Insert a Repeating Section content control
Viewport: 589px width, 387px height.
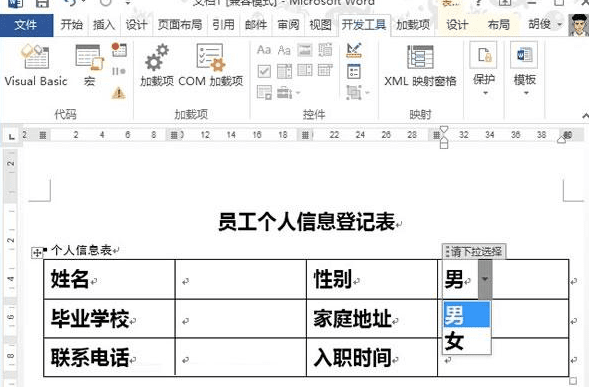(x=264, y=92)
